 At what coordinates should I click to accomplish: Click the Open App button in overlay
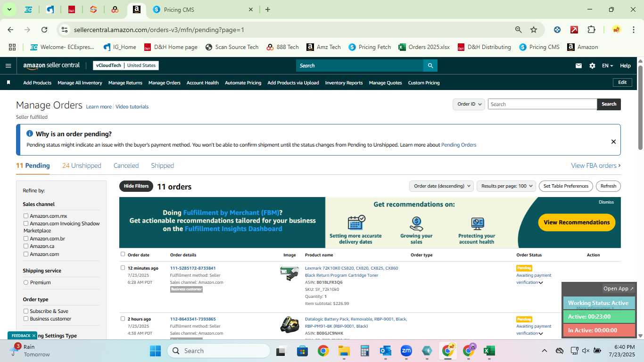click(619, 288)
